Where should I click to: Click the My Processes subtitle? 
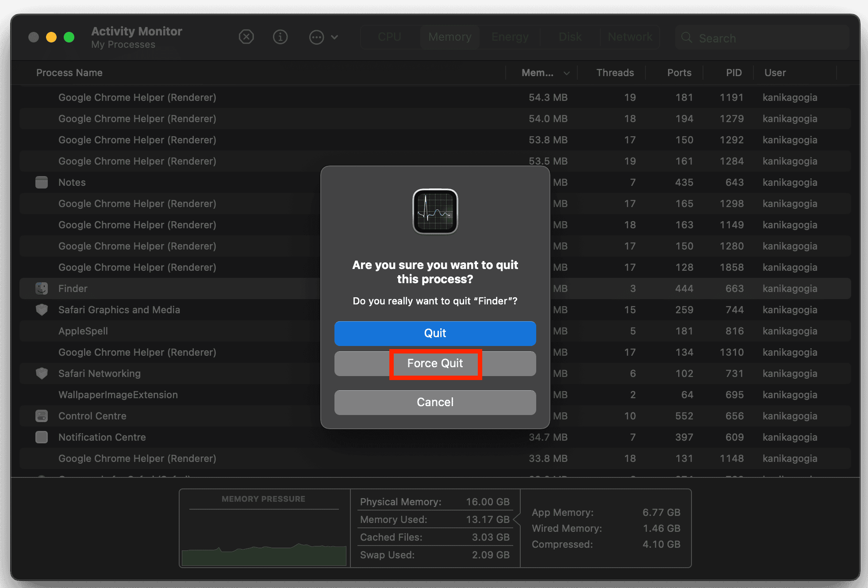[123, 45]
